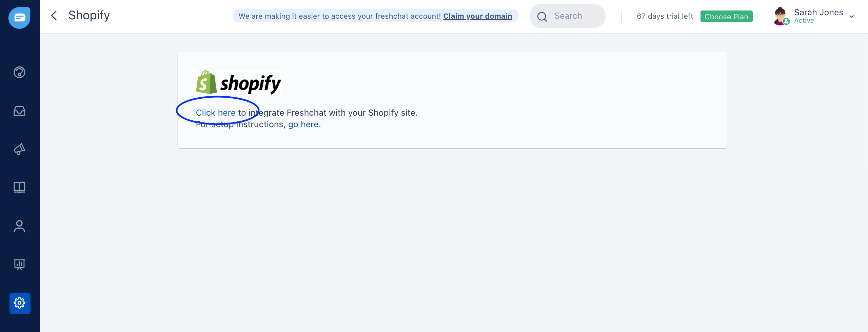Focus the Search input field
Image resolution: width=868 pixels, height=332 pixels.
point(567,16)
